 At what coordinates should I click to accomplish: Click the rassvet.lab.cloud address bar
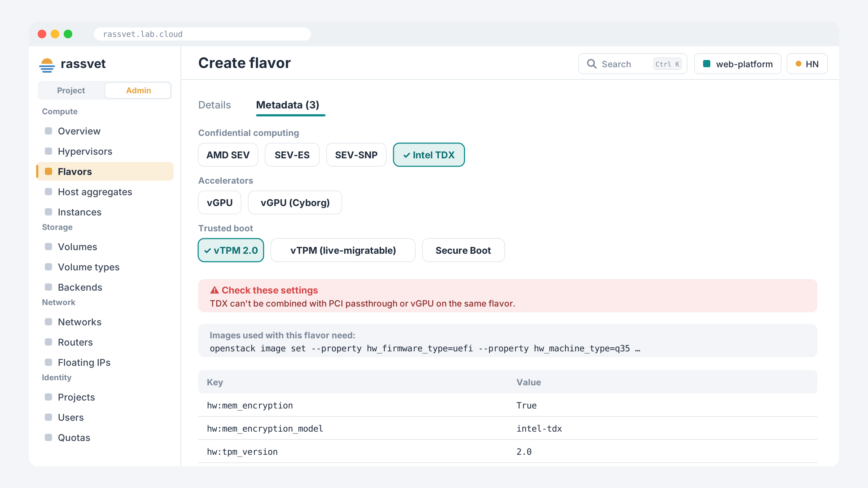point(203,34)
